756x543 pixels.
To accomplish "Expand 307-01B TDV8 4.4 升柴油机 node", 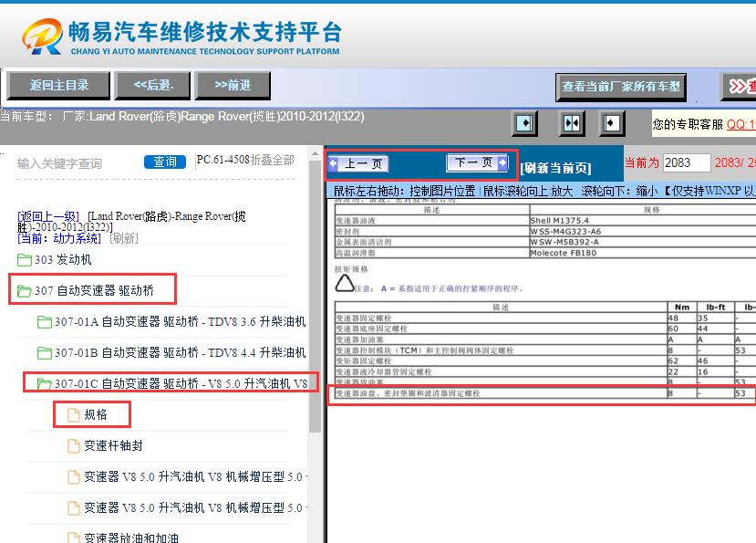I will pos(180,353).
